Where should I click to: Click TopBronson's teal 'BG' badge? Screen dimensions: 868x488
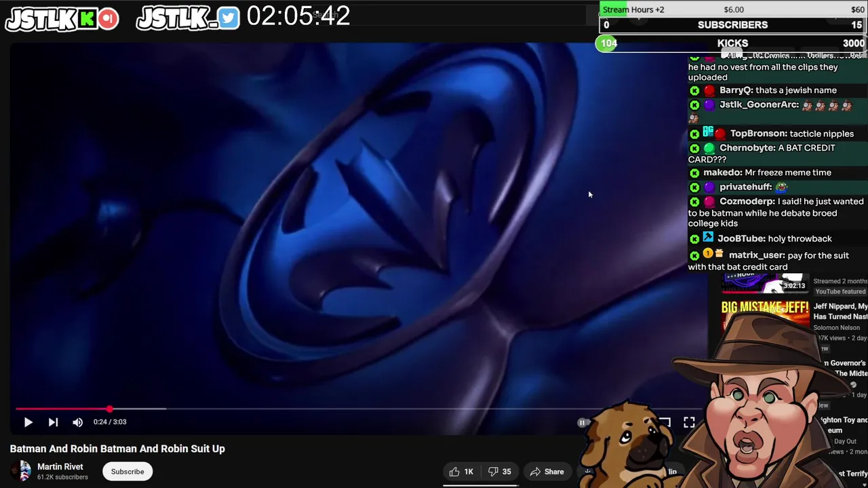coord(708,131)
